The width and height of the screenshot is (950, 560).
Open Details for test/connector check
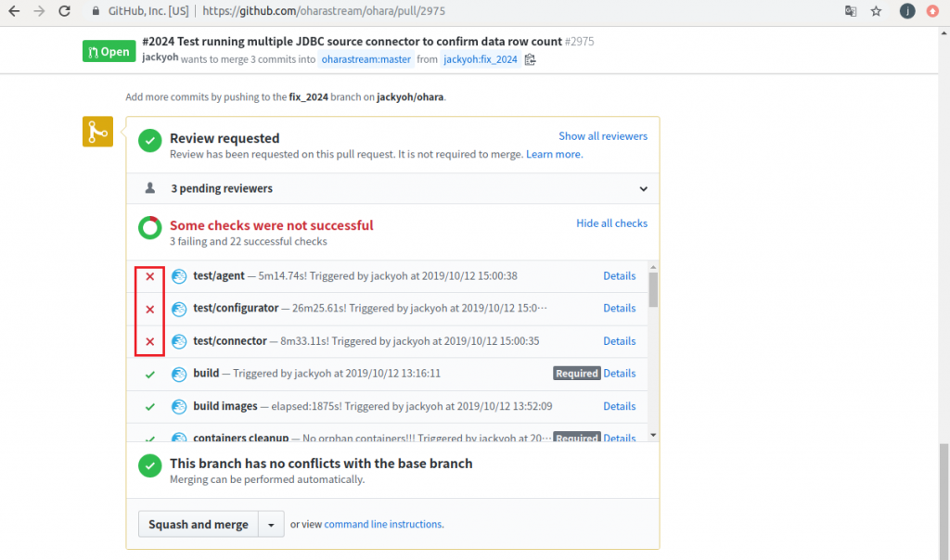click(619, 341)
